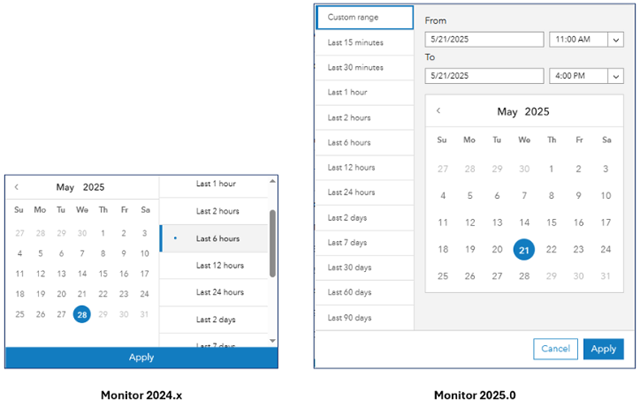Select Last 1 hour in Monitor 2025.0 list
This screenshot has width=640, height=415.
pos(365,92)
